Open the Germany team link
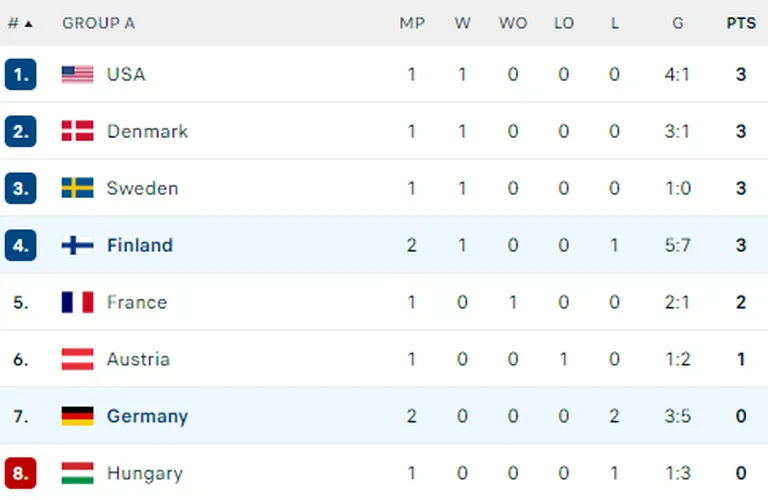The image size is (768, 500). click(147, 416)
